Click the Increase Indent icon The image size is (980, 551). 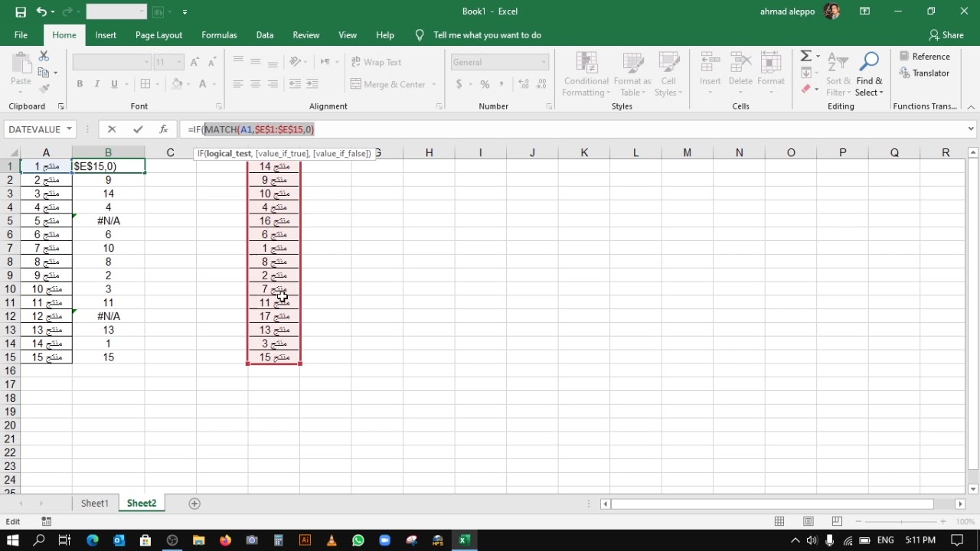(x=312, y=84)
